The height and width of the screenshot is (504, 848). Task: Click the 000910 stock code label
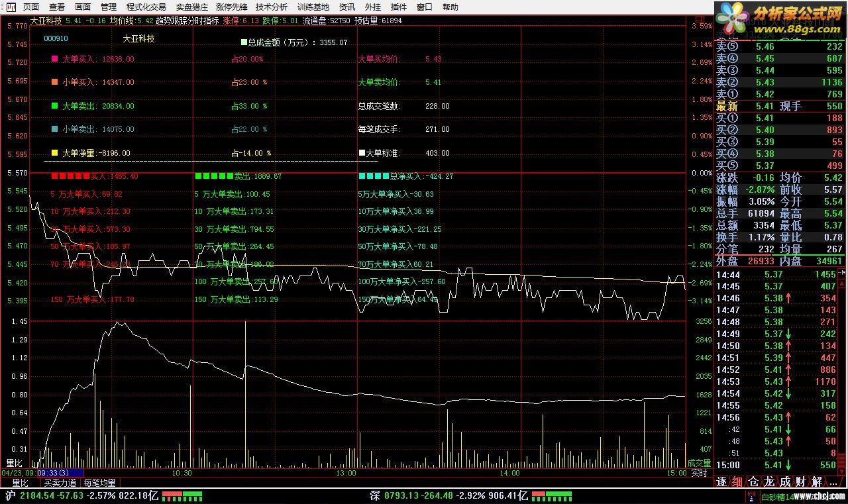(56, 38)
